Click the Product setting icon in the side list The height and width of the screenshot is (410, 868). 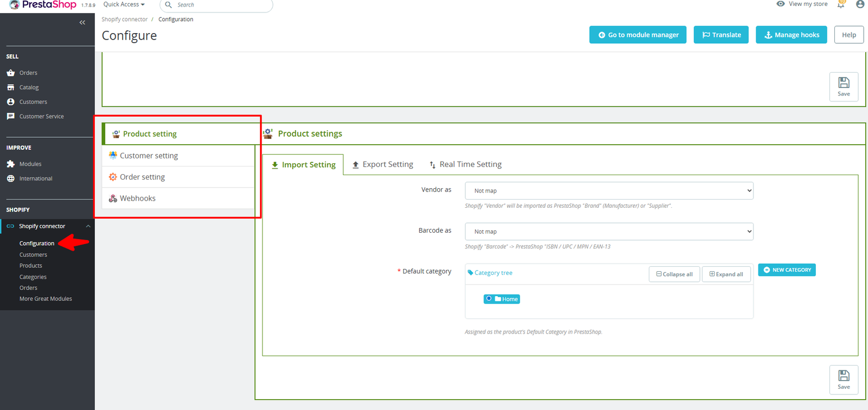[116, 134]
